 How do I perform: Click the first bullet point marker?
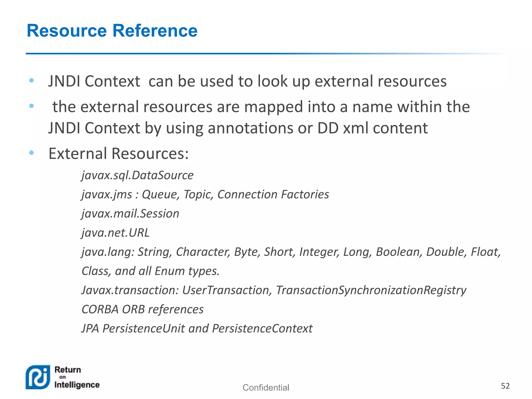click(x=31, y=81)
